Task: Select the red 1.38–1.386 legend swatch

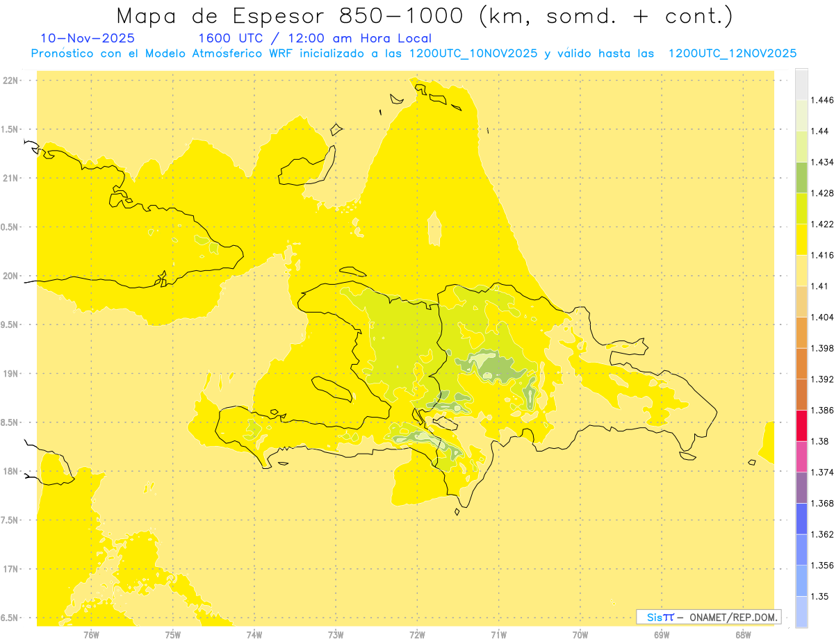Action: (x=801, y=426)
